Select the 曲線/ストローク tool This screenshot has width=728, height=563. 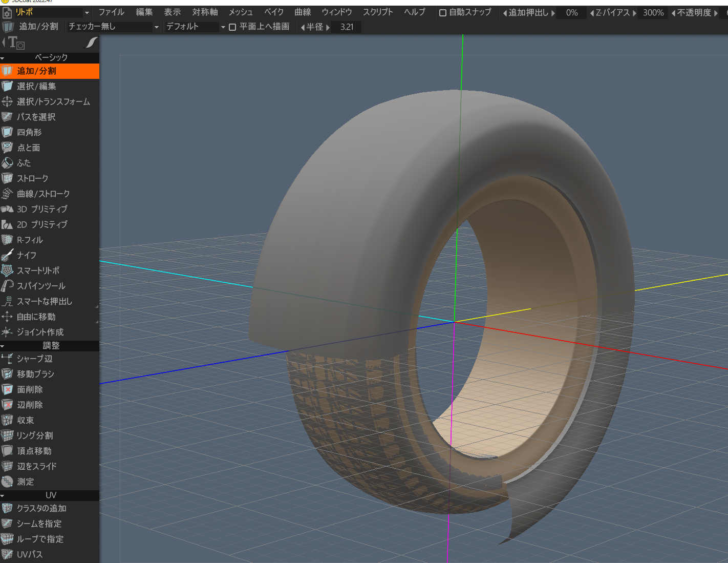pyautogui.click(x=50, y=194)
